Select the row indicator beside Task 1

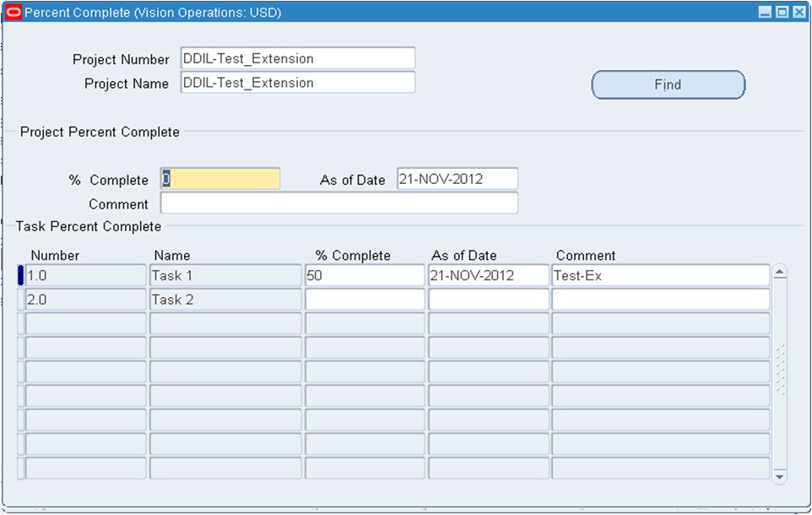(x=19, y=274)
